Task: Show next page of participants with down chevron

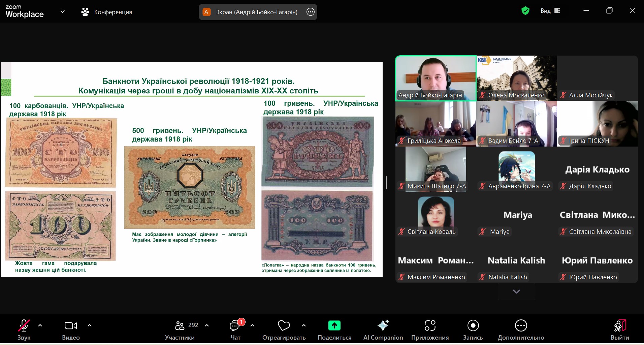Action: 516,291
